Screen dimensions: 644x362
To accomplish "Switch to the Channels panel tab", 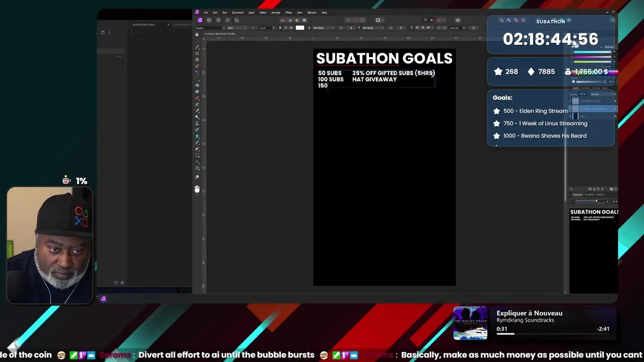I will coord(585,88).
